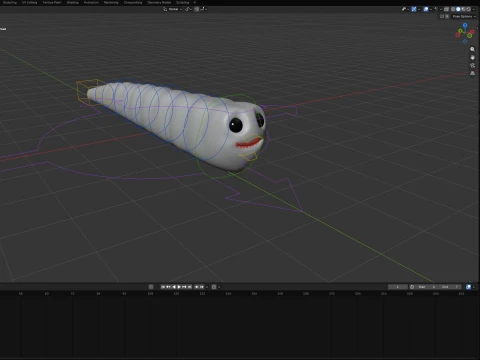The height and width of the screenshot is (360, 480).
Task: Click the Start frame field
Action: [x=426, y=287]
